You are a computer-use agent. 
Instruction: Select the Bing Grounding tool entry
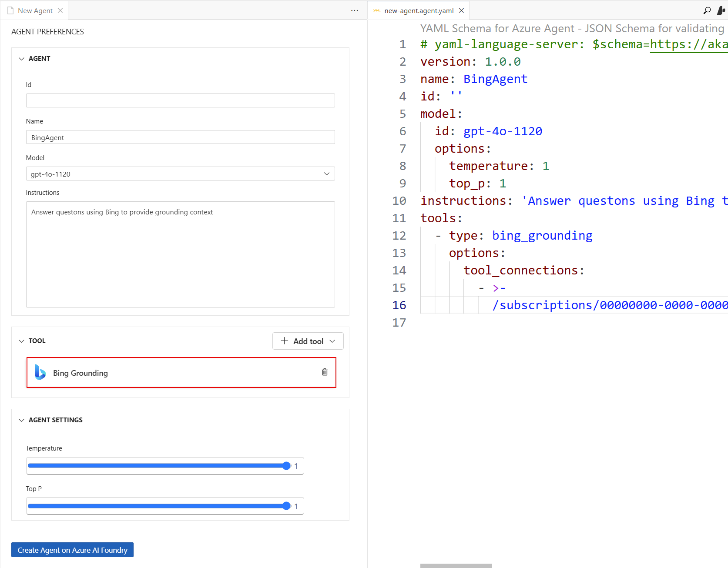[x=181, y=372]
